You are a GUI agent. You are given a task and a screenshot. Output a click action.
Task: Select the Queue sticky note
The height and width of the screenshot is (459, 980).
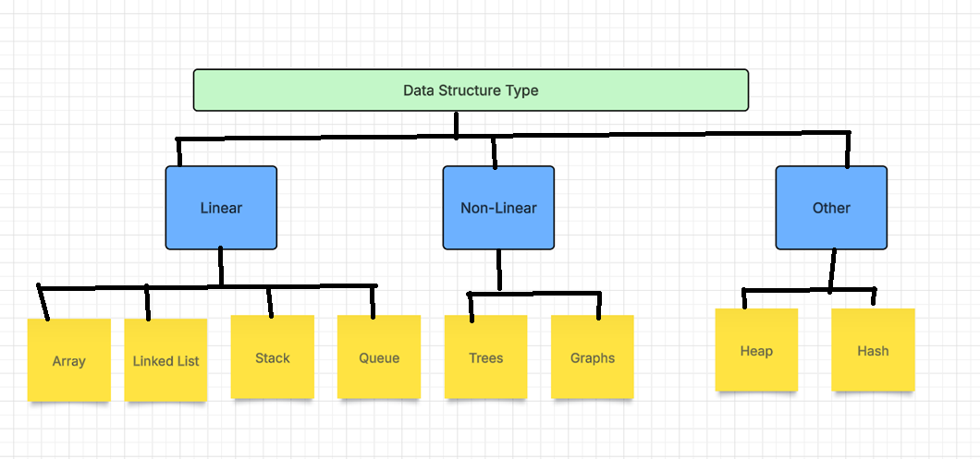click(379, 357)
